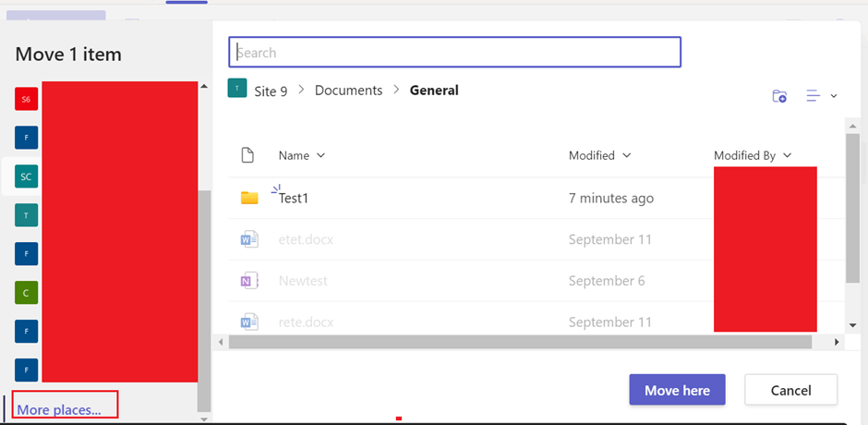Navigate to Site 9 in breadcrumb

tap(271, 91)
